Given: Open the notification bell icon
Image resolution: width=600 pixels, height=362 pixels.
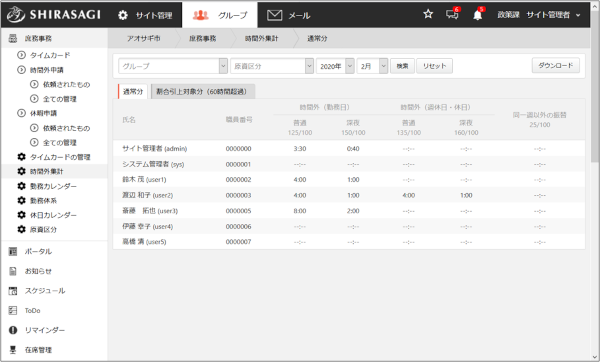Looking at the screenshot, I should click(478, 15).
